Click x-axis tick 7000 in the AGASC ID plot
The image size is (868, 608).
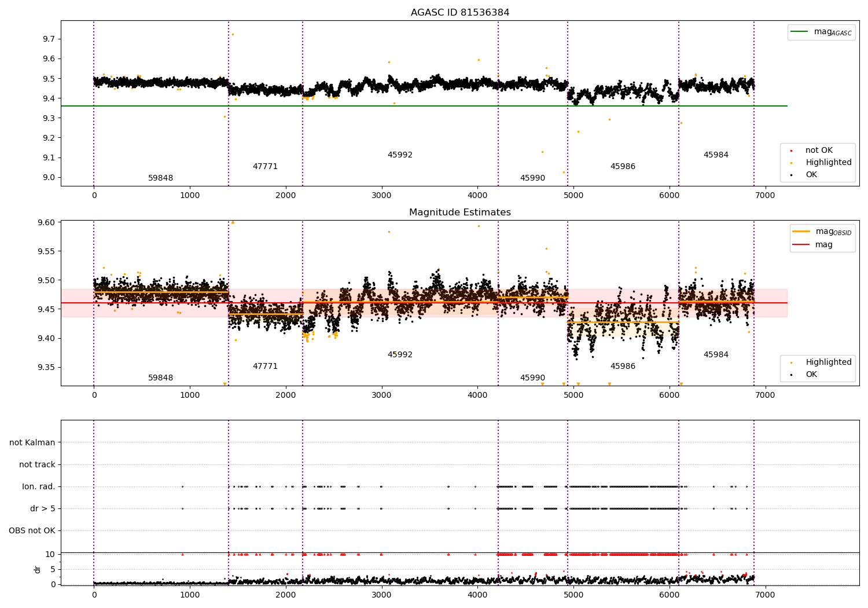point(766,196)
